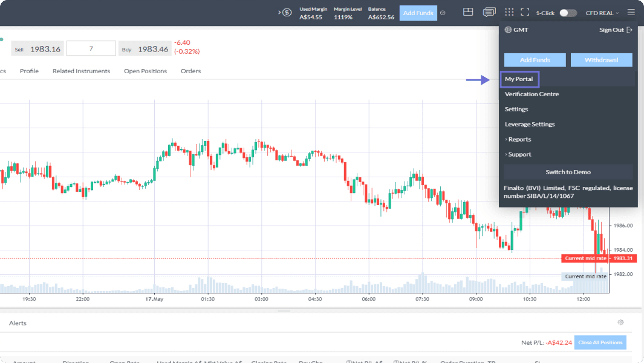Switch to the Orders tab
Screen dimensions: 644x363
(x=190, y=71)
